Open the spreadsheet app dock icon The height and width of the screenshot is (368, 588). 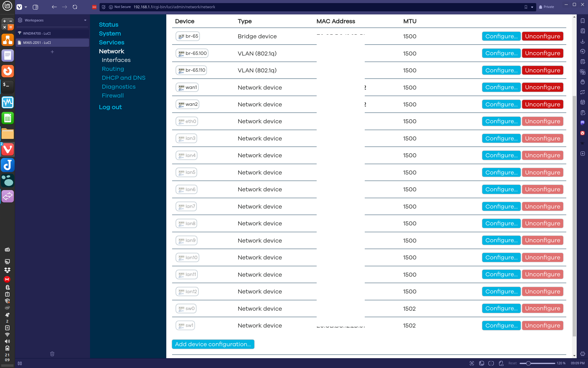(x=8, y=118)
